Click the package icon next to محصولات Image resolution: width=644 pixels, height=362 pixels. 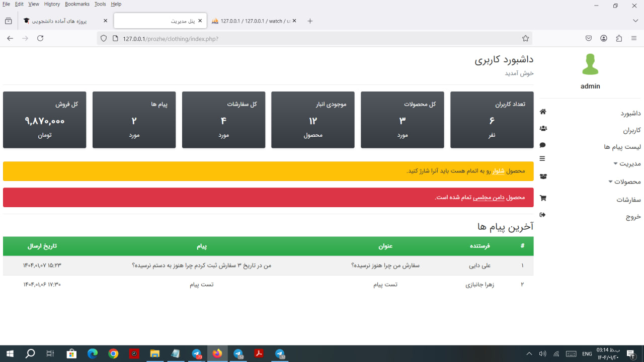tap(542, 176)
